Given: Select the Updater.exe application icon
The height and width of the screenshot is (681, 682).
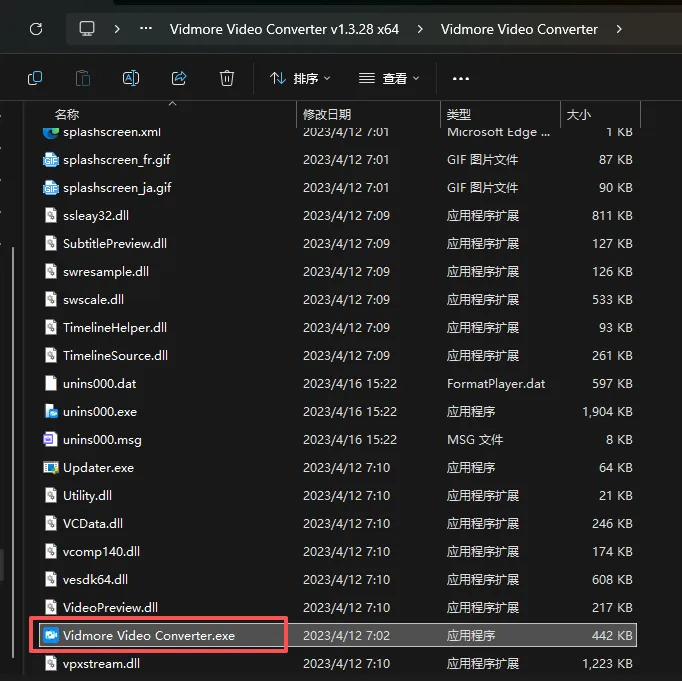Looking at the screenshot, I should (x=51, y=467).
